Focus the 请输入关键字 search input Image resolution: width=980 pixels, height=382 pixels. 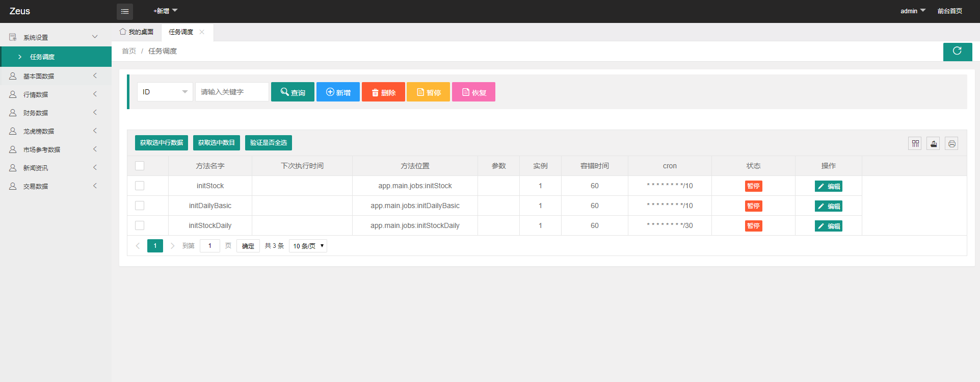point(232,92)
